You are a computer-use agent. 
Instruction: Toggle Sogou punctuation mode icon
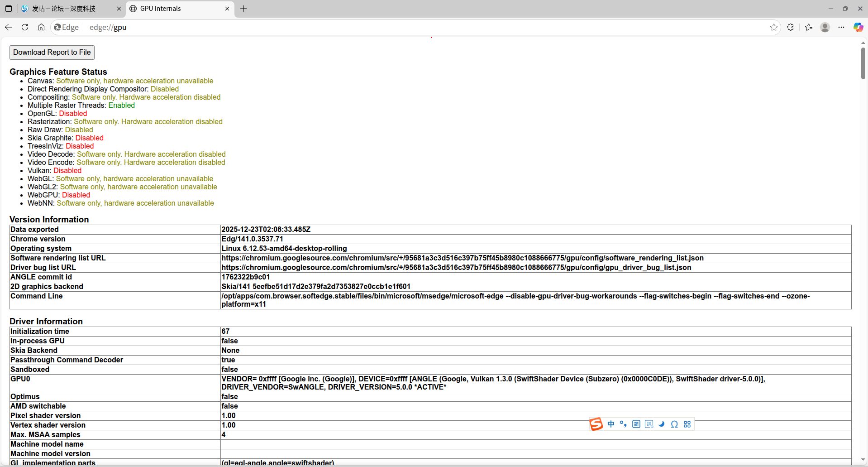623,424
